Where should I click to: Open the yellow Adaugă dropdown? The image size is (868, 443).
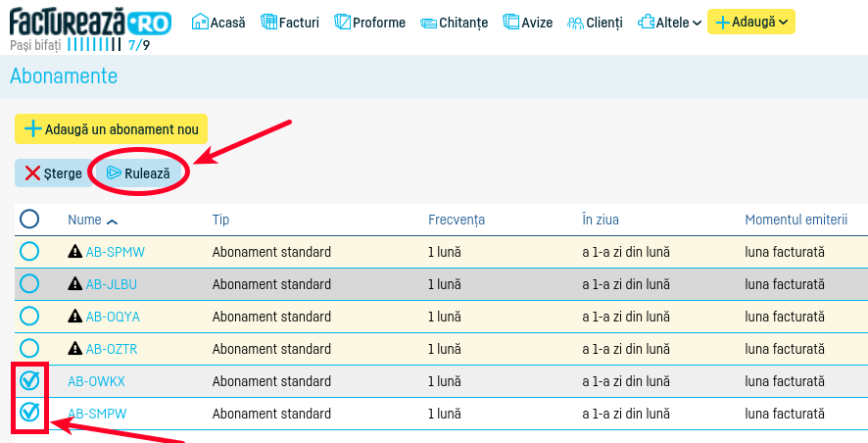(750, 23)
